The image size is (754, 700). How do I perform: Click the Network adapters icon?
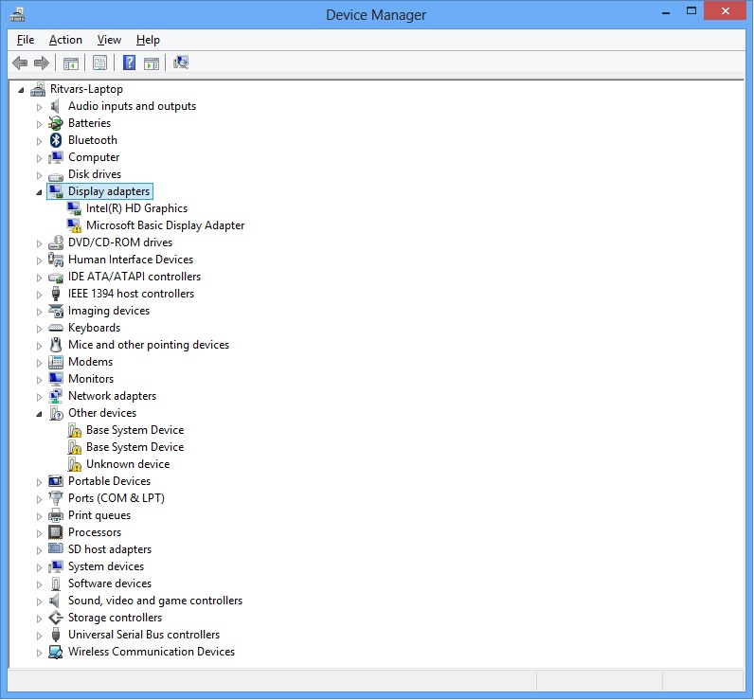click(x=56, y=396)
